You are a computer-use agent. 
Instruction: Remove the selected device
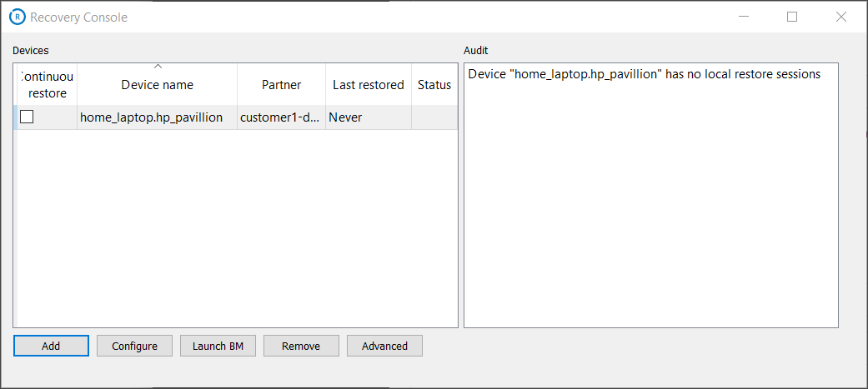click(301, 346)
